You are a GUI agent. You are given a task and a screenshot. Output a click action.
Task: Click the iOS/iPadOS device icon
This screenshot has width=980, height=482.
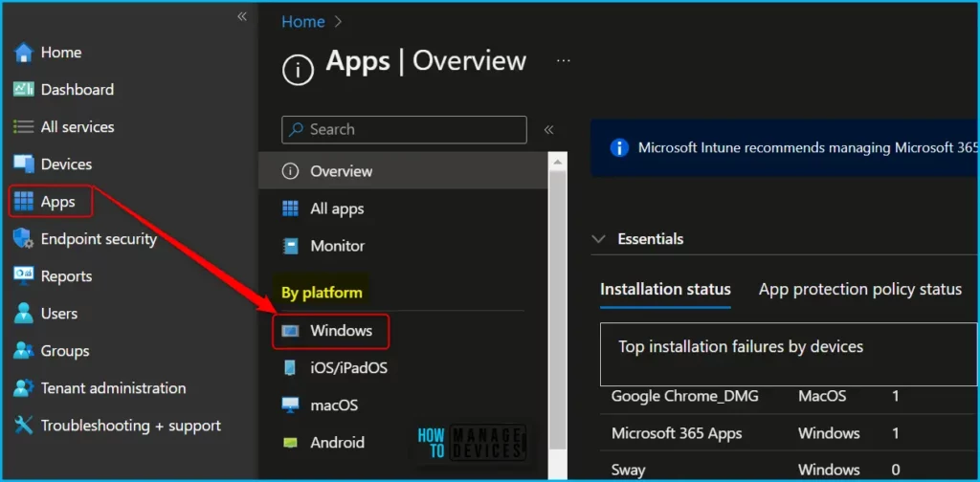point(290,368)
